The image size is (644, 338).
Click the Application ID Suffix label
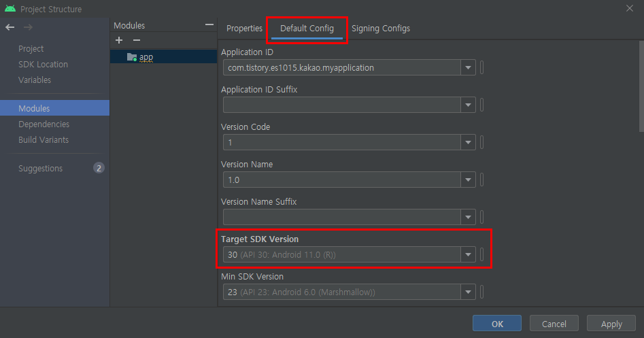[259, 90]
